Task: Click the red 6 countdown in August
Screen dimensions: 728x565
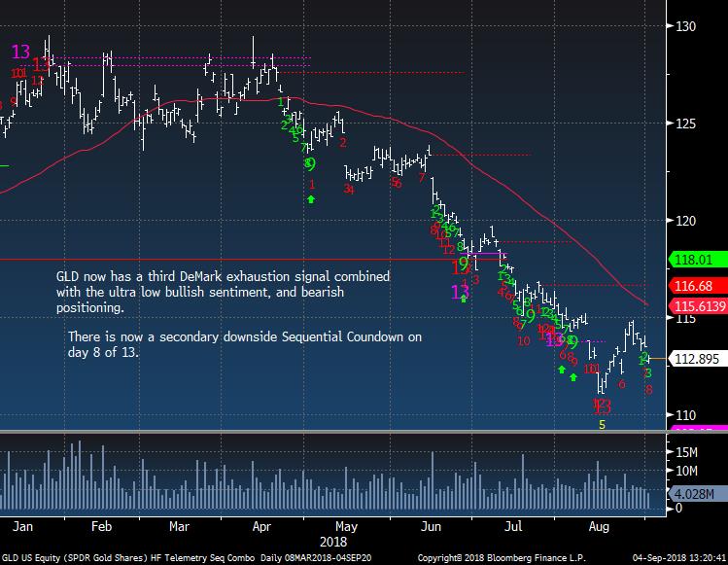Action: 622,384
